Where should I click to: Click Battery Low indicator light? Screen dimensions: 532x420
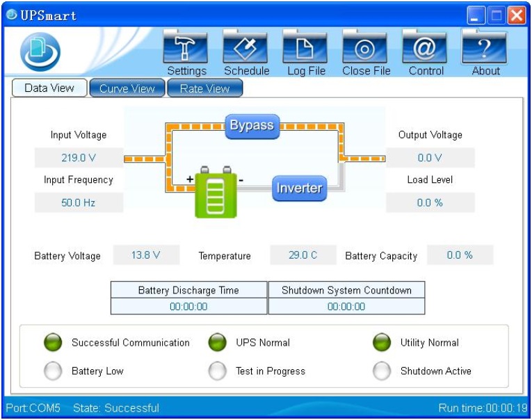coord(53,371)
